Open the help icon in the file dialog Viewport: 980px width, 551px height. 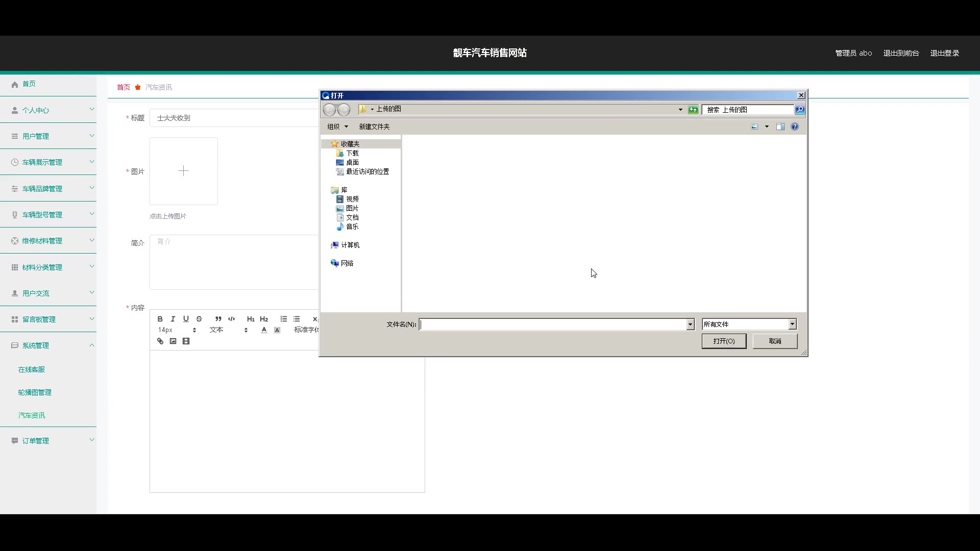[x=795, y=127]
